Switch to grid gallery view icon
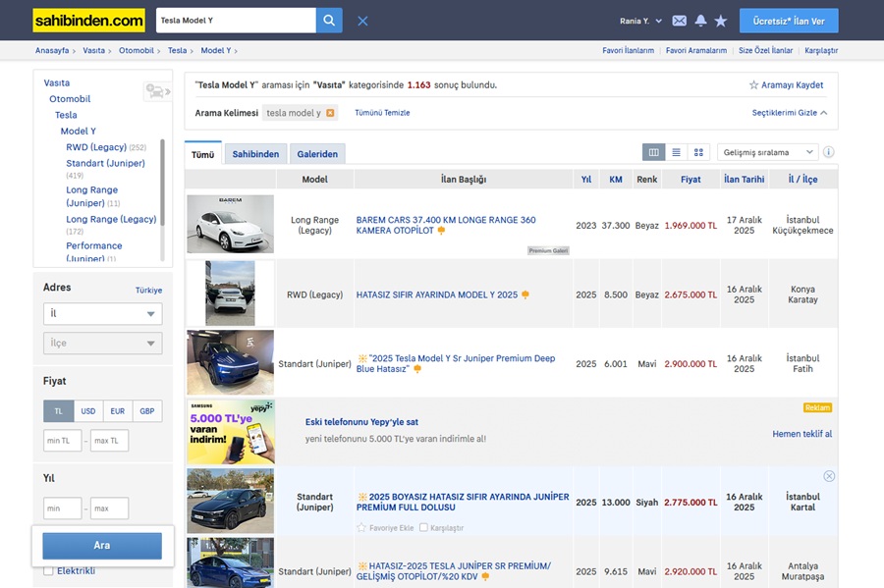Image resolution: width=884 pixels, height=588 pixels. (698, 152)
